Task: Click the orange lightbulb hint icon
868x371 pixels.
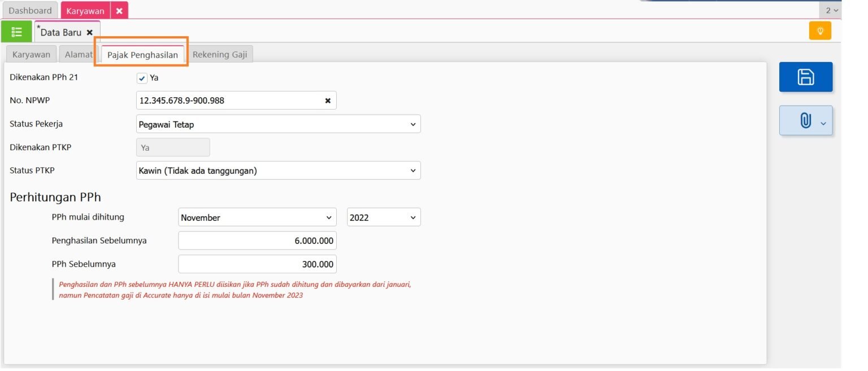Action: click(820, 30)
